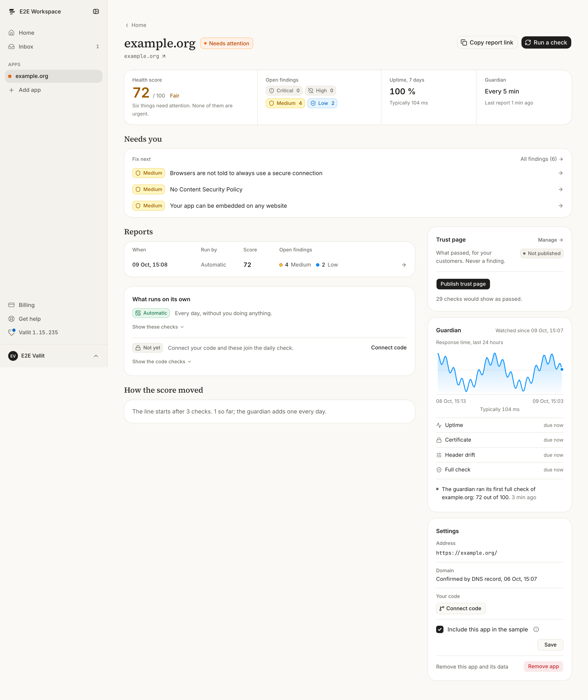Click the Vallit version shield icon
This screenshot has width=588, height=700.
point(12,332)
